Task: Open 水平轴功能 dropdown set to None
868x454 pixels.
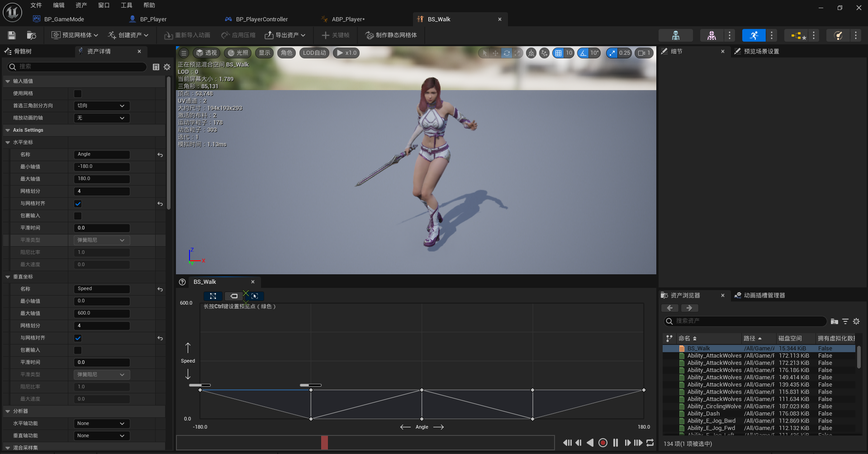Action: click(x=101, y=424)
